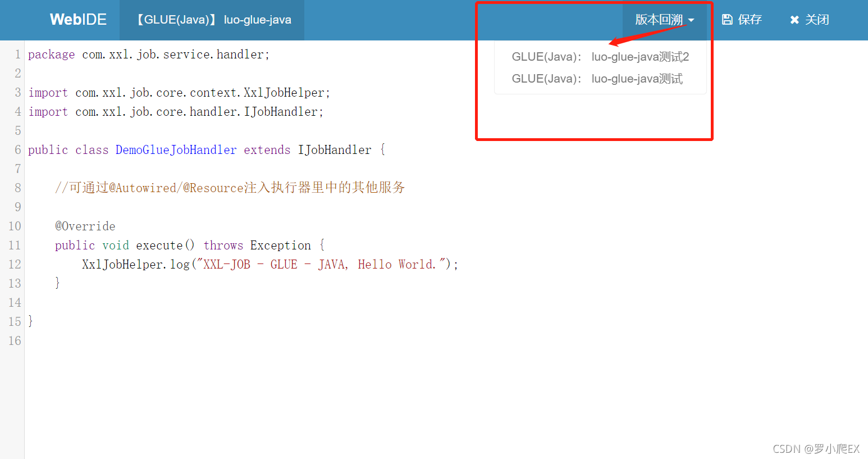Image resolution: width=868 pixels, height=459 pixels.
Task: Open the 版本回溯 version history dropdown
Action: [x=665, y=20]
